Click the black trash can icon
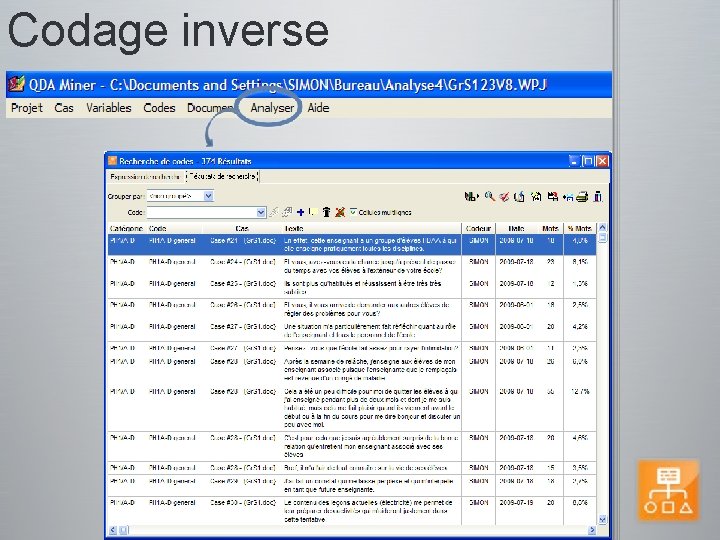720x540 pixels. tap(326, 212)
